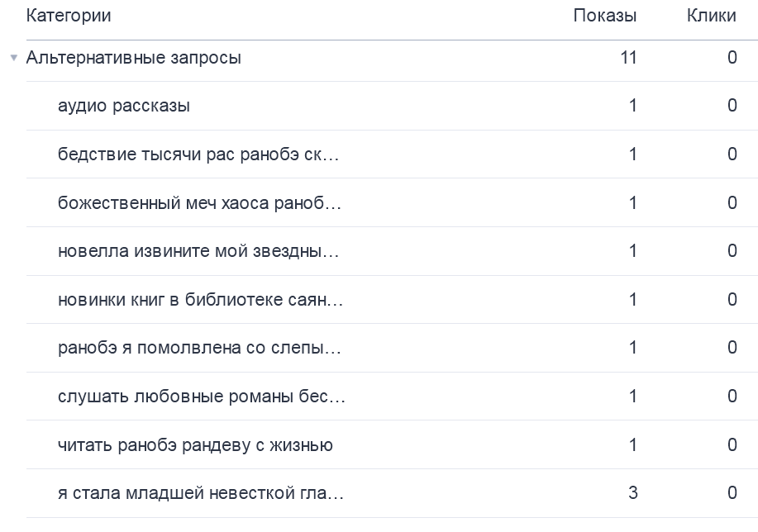
Task: Click the clicks value for аудио рассказы
Action: (x=732, y=106)
